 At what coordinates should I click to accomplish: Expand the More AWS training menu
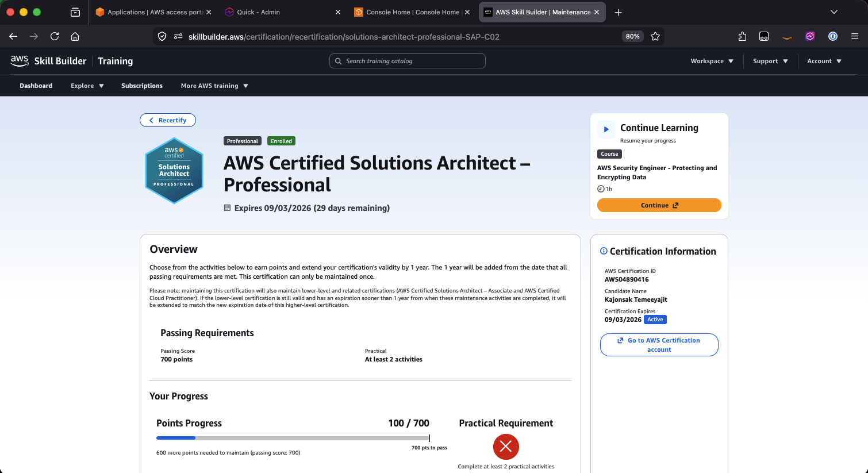[x=214, y=86]
